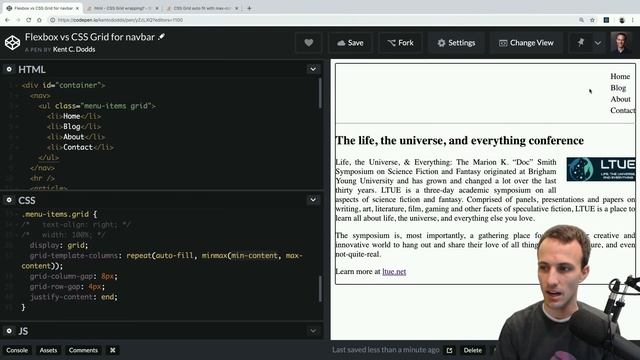This screenshot has width=640, height=360.
Task: Click the .menu-items.grid selector in CSS
Action: coord(59,214)
